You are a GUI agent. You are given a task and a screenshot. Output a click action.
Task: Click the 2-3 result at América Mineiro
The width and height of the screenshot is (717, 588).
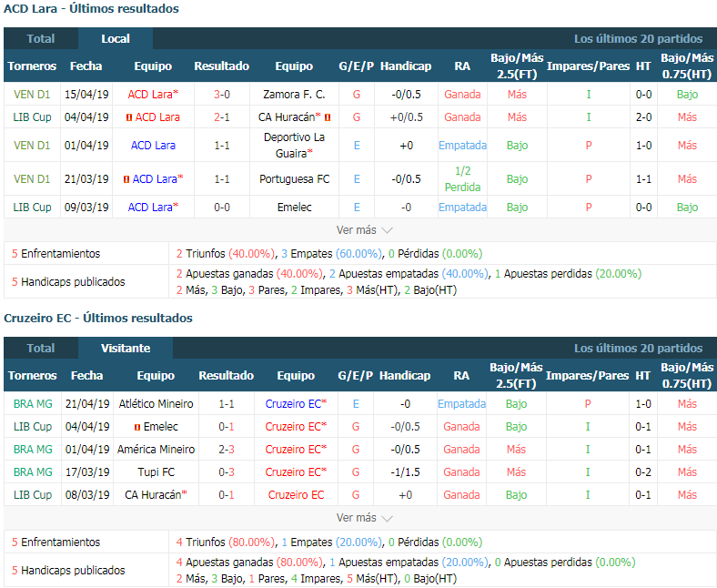pyautogui.click(x=227, y=450)
